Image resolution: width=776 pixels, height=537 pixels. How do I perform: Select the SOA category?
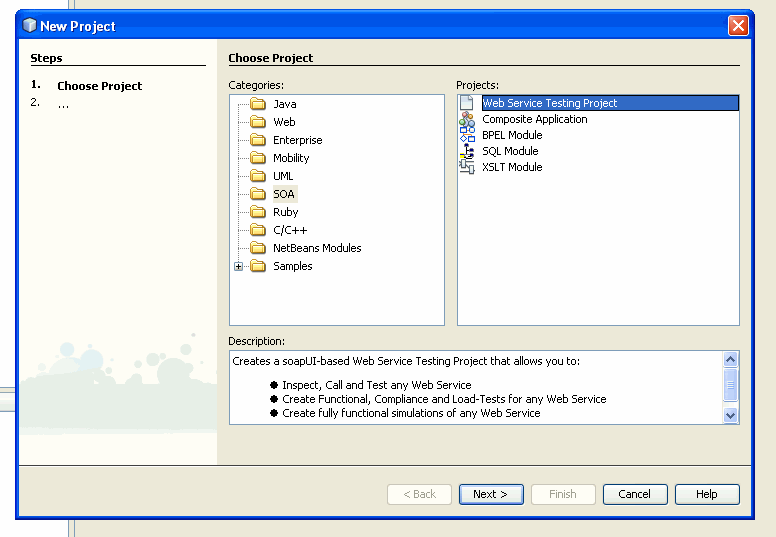pos(284,194)
